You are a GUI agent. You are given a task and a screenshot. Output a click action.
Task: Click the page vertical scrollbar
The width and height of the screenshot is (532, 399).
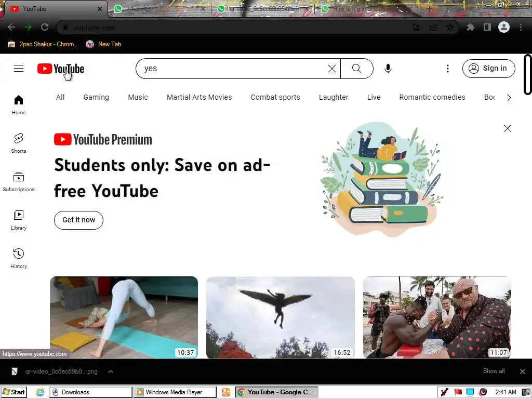pyautogui.click(x=528, y=74)
